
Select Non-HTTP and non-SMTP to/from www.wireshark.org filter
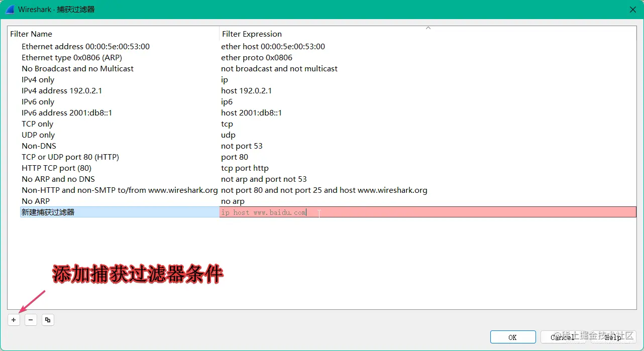[x=120, y=190]
